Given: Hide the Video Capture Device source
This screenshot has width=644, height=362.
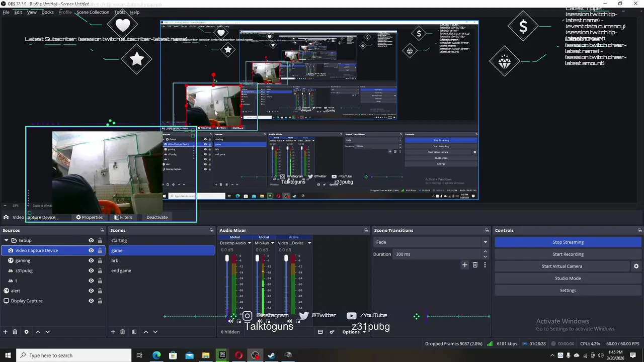Looking at the screenshot, I should (91, 250).
